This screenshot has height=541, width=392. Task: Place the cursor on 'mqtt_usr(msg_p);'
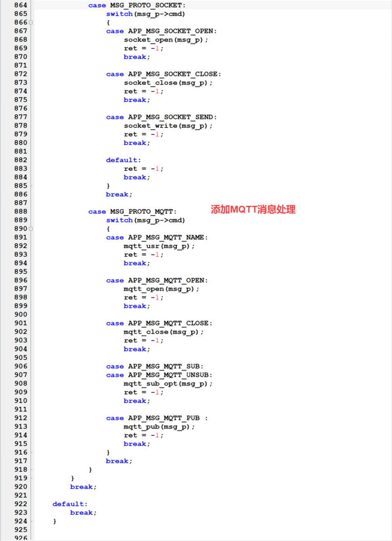tap(159, 246)
